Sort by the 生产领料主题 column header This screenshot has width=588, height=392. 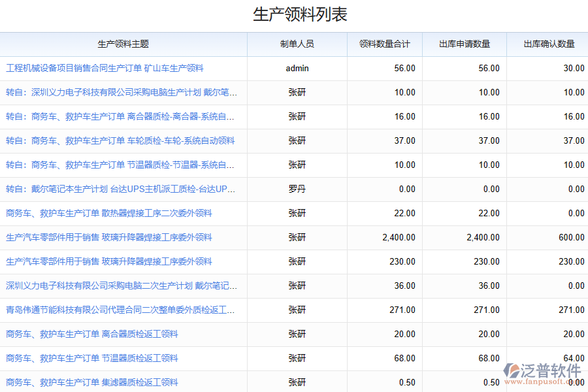(123, 44)
